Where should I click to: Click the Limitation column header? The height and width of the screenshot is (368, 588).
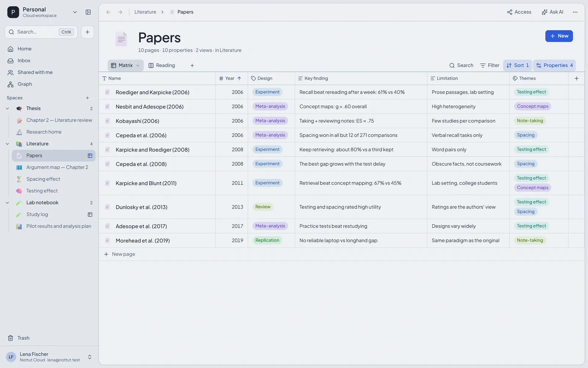click(469, 78)
